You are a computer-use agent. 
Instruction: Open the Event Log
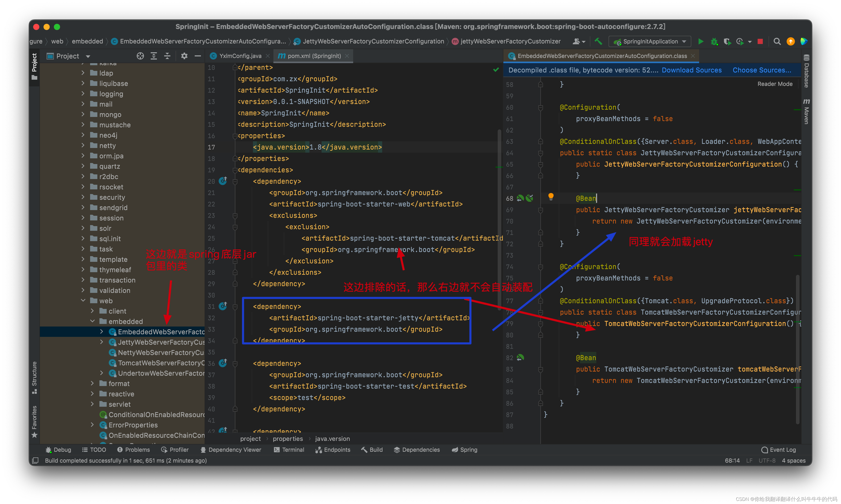pos(779,450)
